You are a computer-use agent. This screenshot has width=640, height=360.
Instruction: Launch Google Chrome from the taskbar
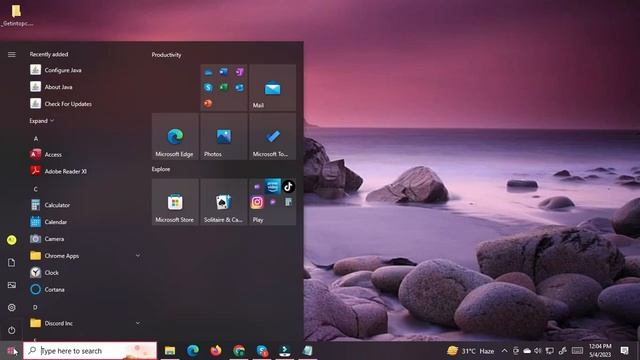pyautogui.click(x=239, y=351)
